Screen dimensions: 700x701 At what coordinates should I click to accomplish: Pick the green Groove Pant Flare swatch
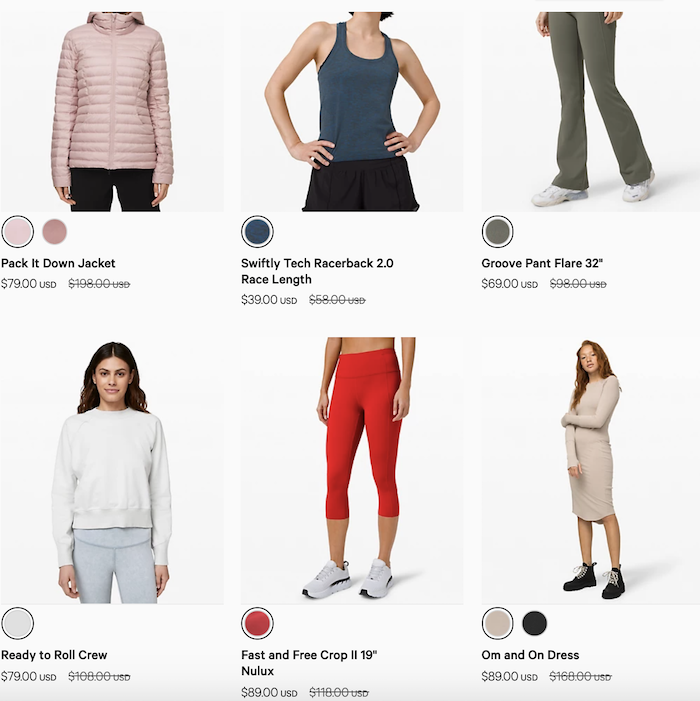click(x=498, y=232)
